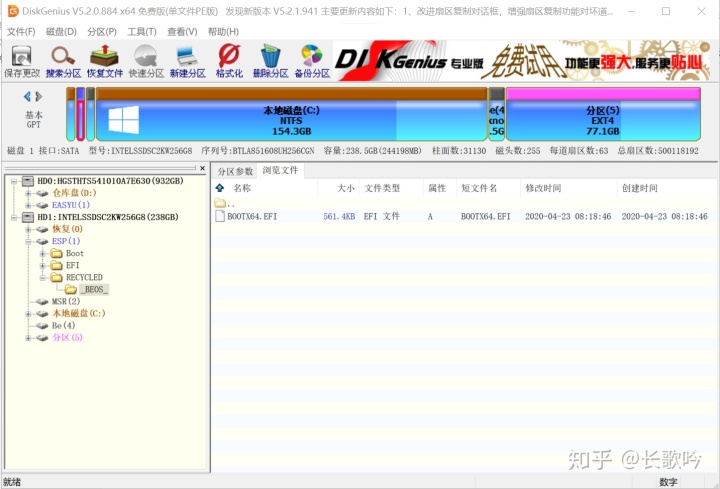Collapse the ESP(1) partition node
This screenshot has height=489, width=720.
[28, 241]
